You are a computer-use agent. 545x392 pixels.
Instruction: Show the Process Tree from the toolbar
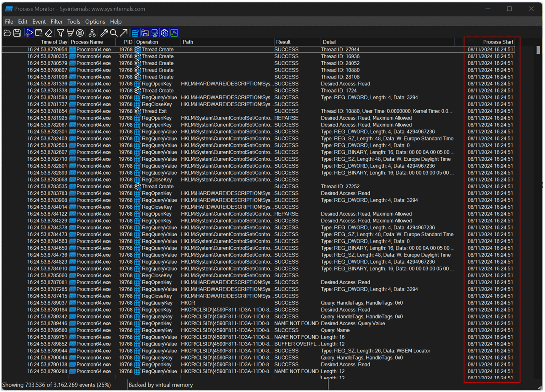(92, 33)
